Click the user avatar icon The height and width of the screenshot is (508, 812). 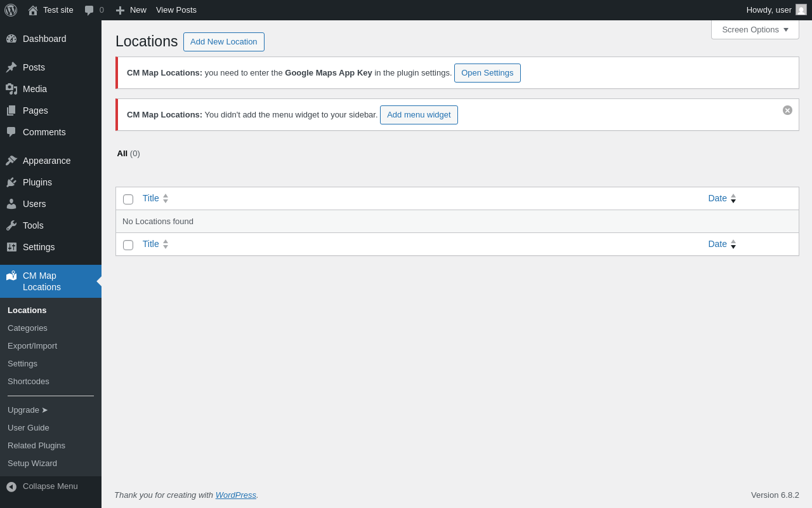801,10
